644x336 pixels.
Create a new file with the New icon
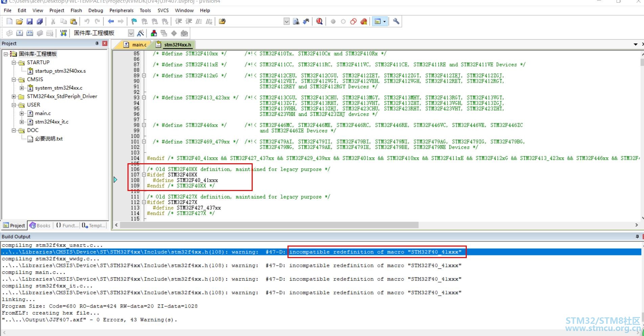coord(9,22)
